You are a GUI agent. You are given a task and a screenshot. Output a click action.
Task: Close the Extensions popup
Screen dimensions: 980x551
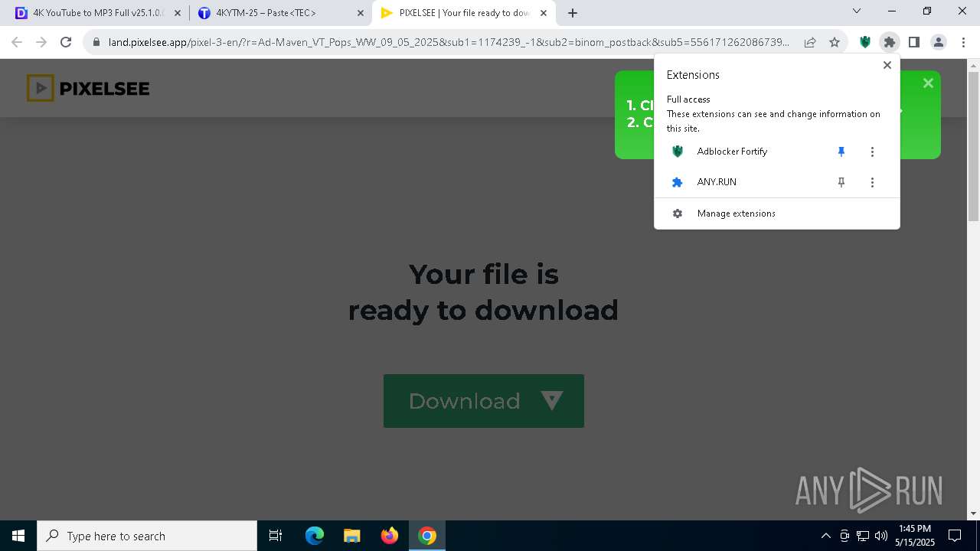(887, 65)
